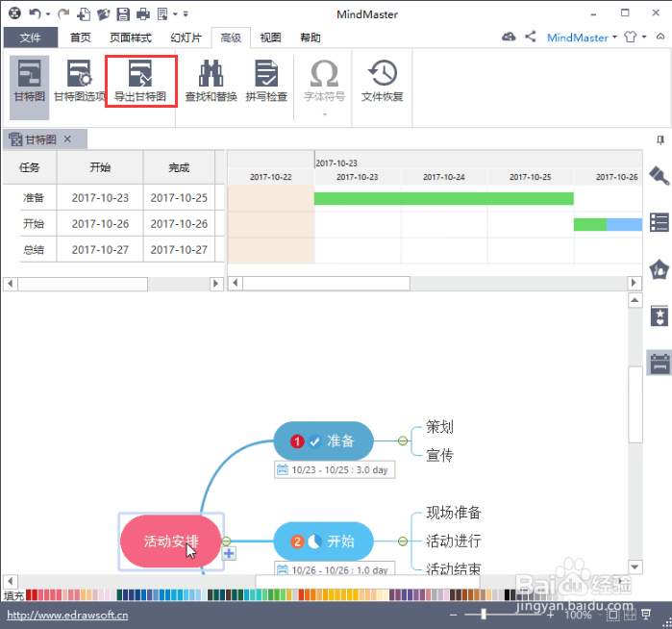Open the outline list panel in the right sidebar

coord(660,222)
